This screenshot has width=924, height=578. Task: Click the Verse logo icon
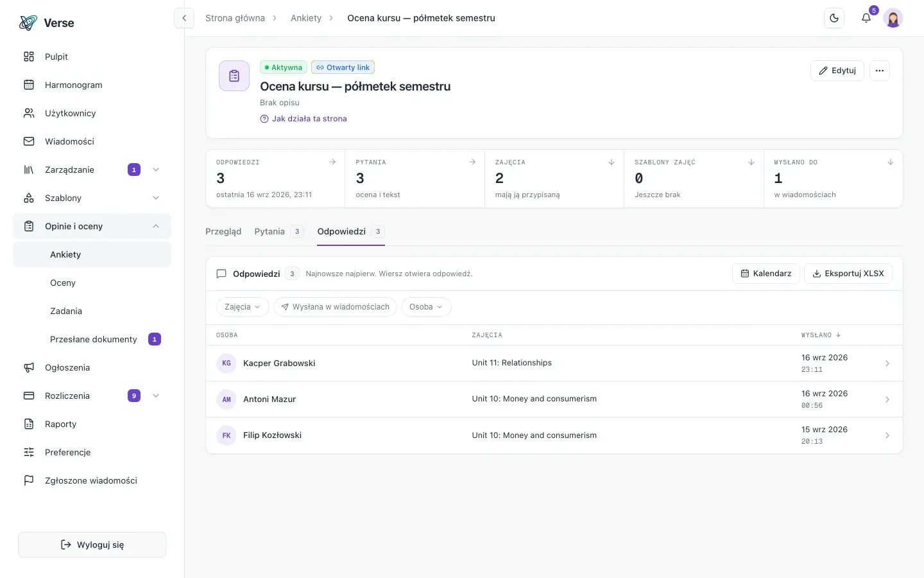pos(28,23)
